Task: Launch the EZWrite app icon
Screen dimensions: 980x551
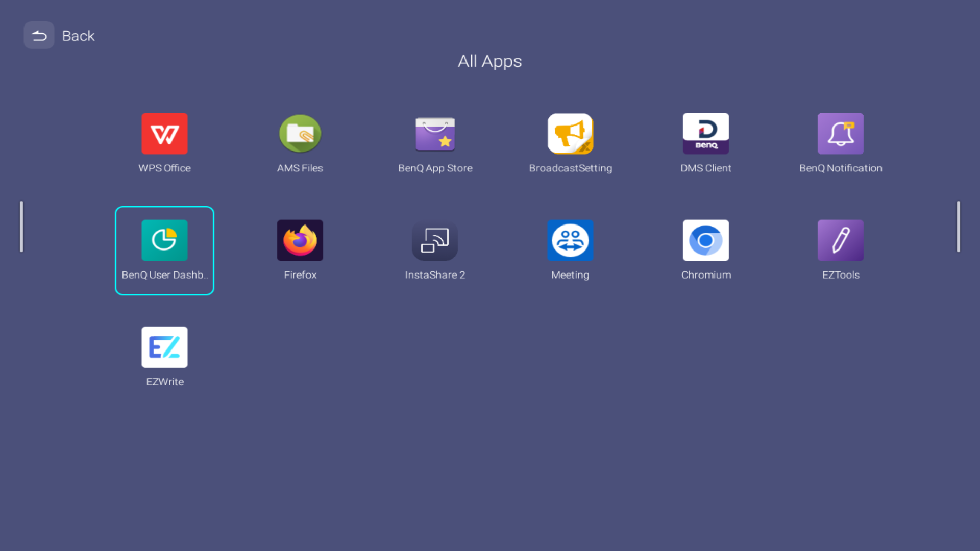Action: point(164,347)
